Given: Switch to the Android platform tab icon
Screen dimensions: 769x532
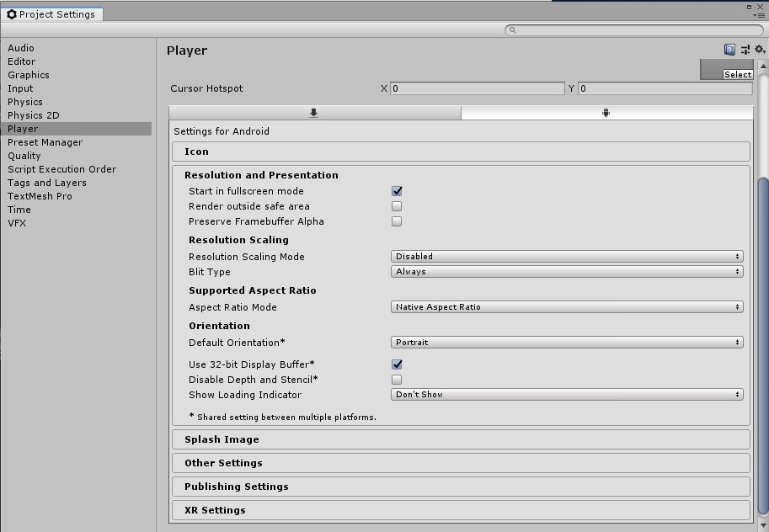Looking at the screenshot, I should click(x=606, y=111).
